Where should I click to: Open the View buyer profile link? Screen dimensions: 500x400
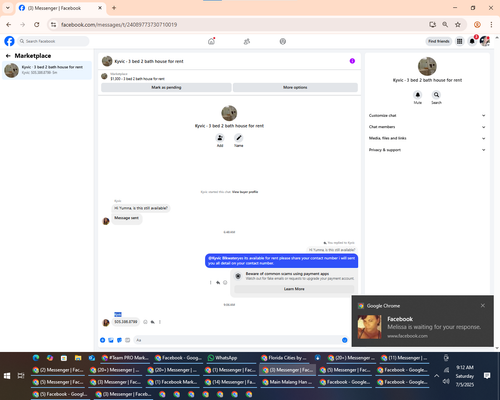pos(245,192)
